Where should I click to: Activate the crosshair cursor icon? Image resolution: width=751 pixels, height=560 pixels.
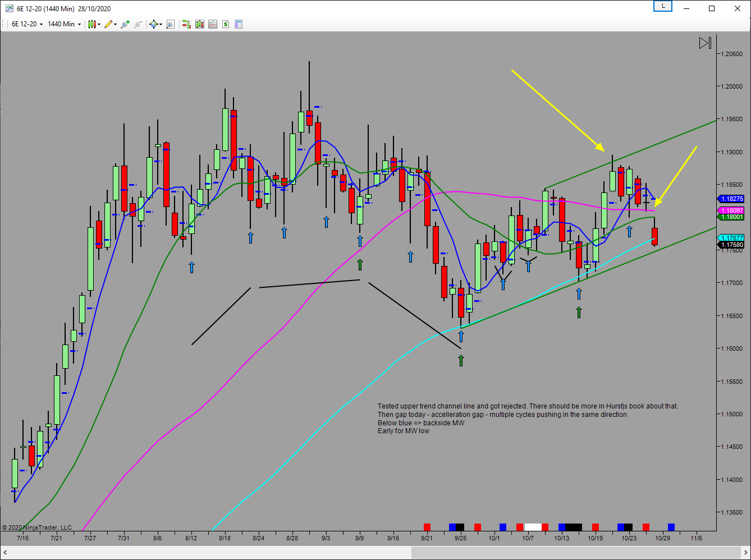click(153, 24)
